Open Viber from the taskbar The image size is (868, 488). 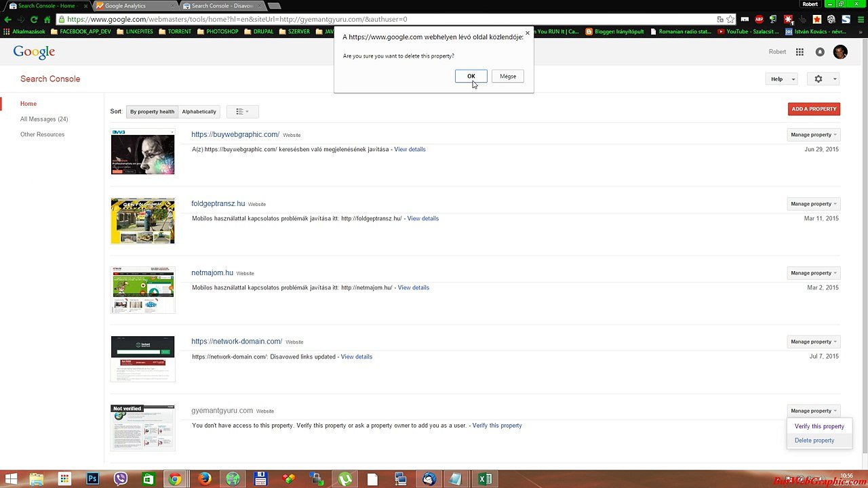[x=121, y=479]
